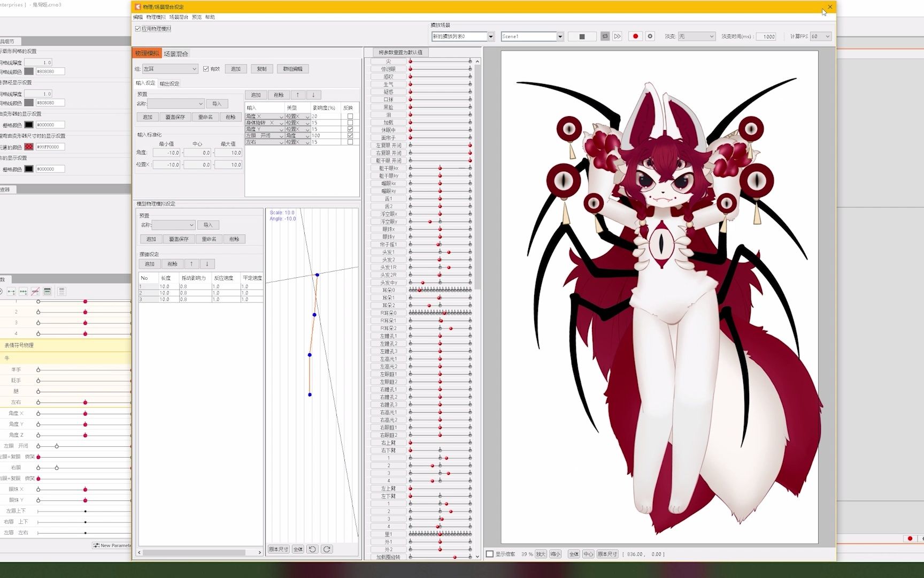This screenshot has height=578, width=924.
Task: Switch to the 输出设定 tab
Action: tap(170, 83)
